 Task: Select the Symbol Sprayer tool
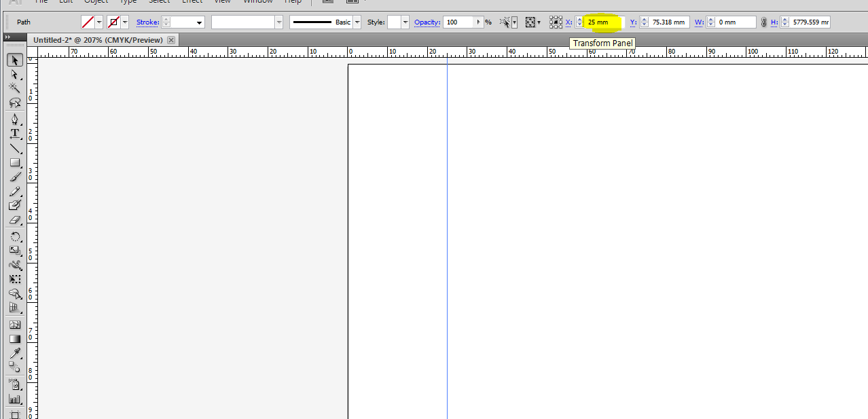point(14,384)
